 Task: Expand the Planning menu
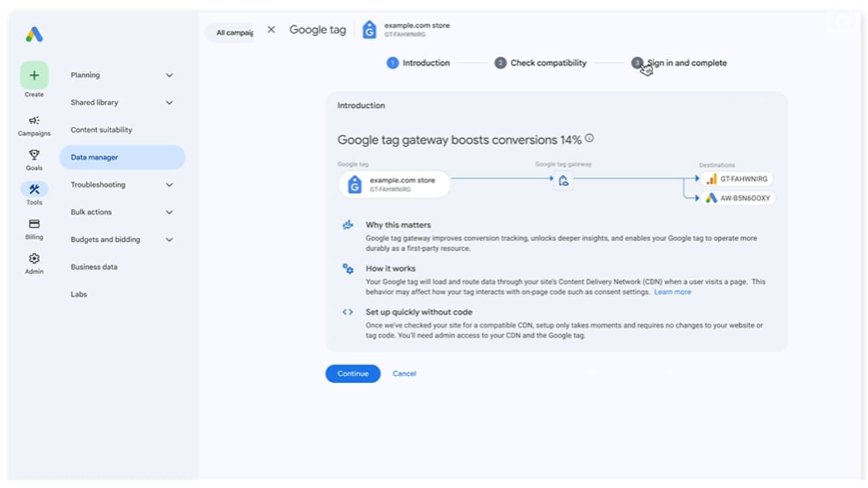click(122, 75)
